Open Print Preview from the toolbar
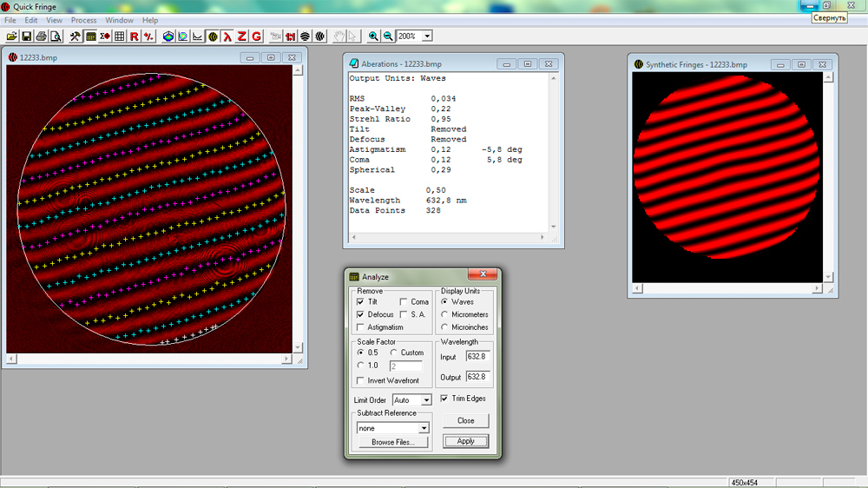 (x=56, y=36)
